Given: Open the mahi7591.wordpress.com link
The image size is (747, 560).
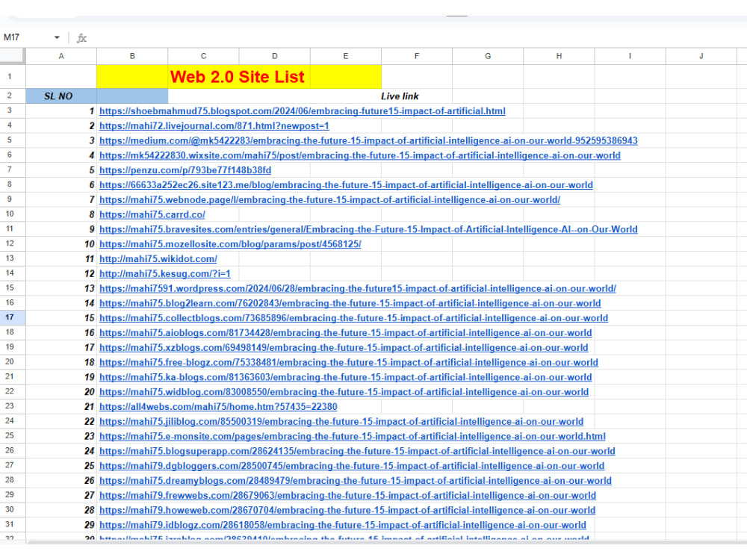Looking at the screenshot, I should point(357,288).
